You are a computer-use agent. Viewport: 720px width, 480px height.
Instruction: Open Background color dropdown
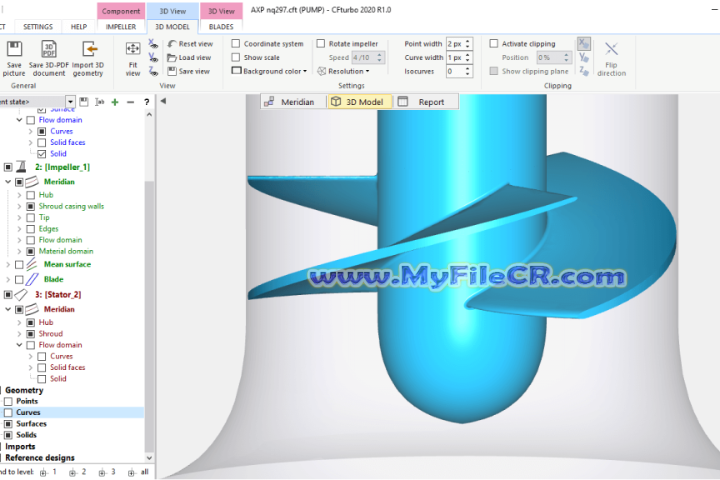[269, 71]
